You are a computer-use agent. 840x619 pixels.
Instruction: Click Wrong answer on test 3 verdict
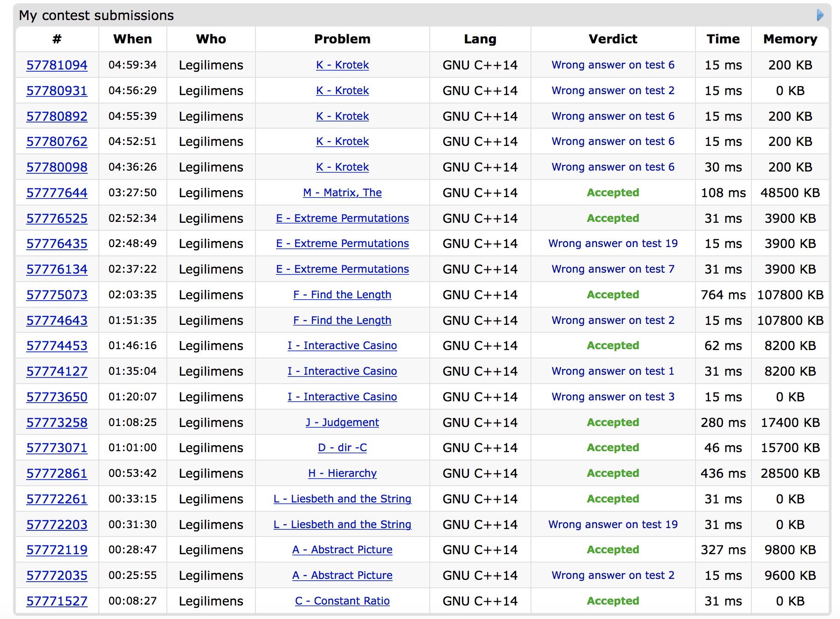[x=613, y=397]
